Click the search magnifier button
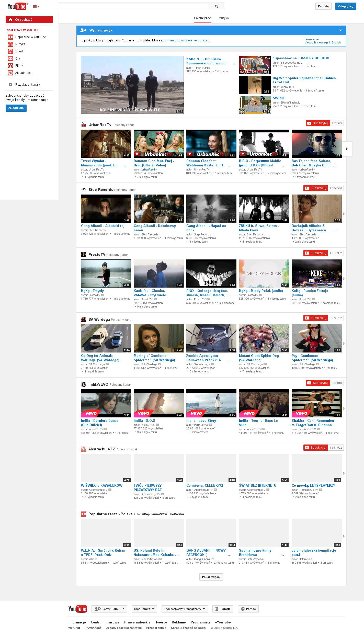The height and width of the screenshot is (637, 364). click(216, 6)
